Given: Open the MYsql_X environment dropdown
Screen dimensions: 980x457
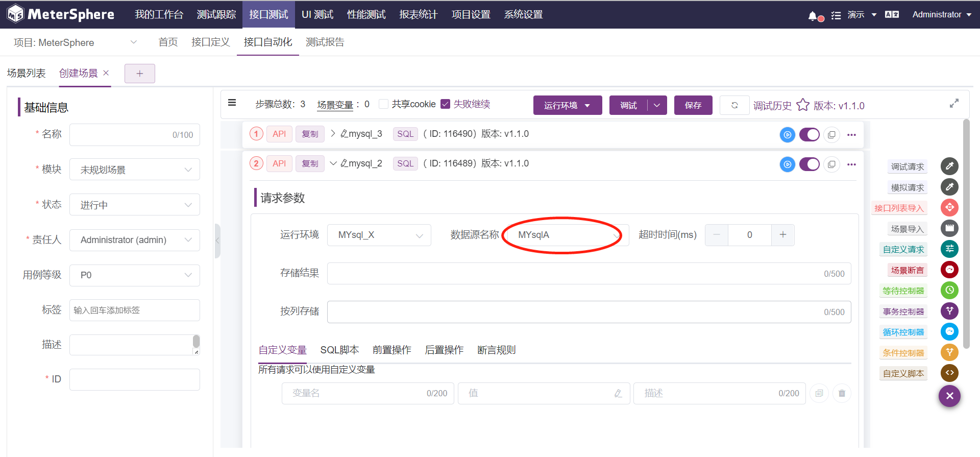Looking at the screenshot, I should click(x=379, y=235).
